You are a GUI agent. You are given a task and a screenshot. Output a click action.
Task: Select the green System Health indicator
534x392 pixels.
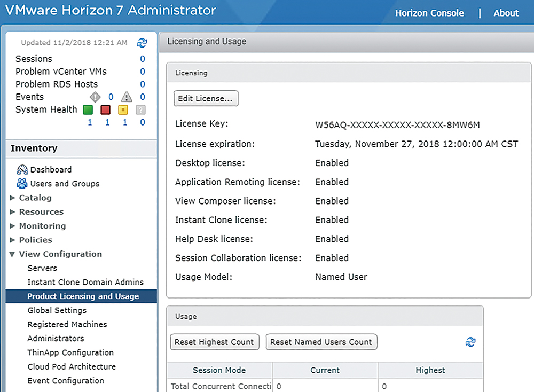coord(88,109)
